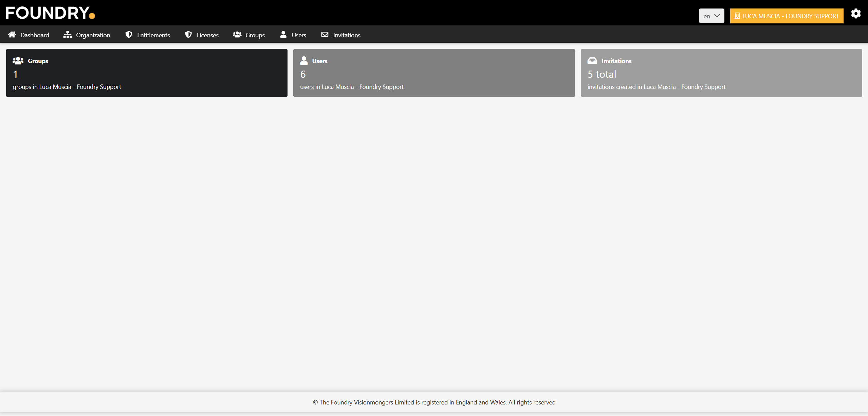Image resolution: width=868 pixels, height=416 pixels.
Task: Click the '5 total' invitations count
Action: click(x=602, y=74)
